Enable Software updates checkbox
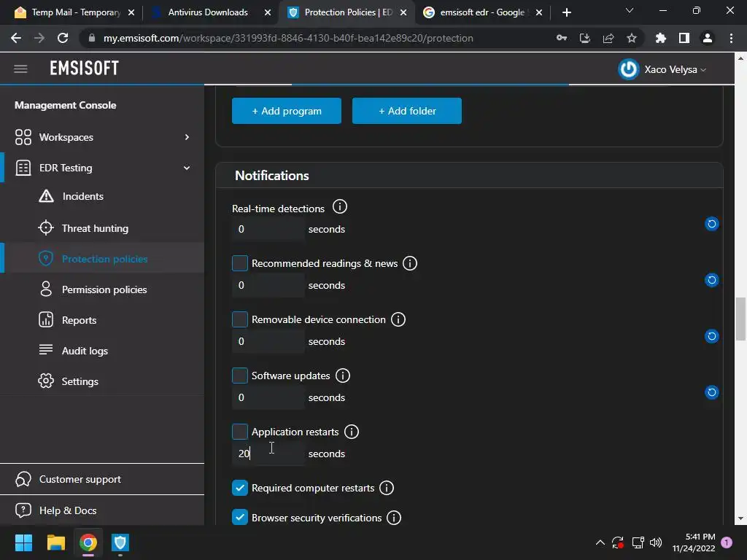 pos(239,376)
